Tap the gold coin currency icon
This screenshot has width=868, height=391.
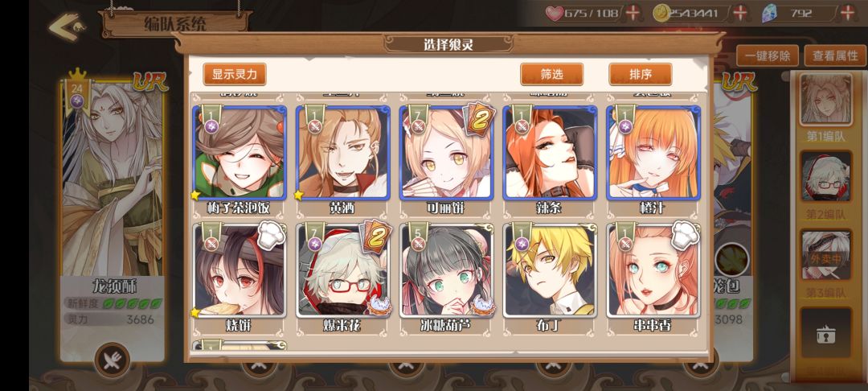pyautogui.click(x=661, y=14)
